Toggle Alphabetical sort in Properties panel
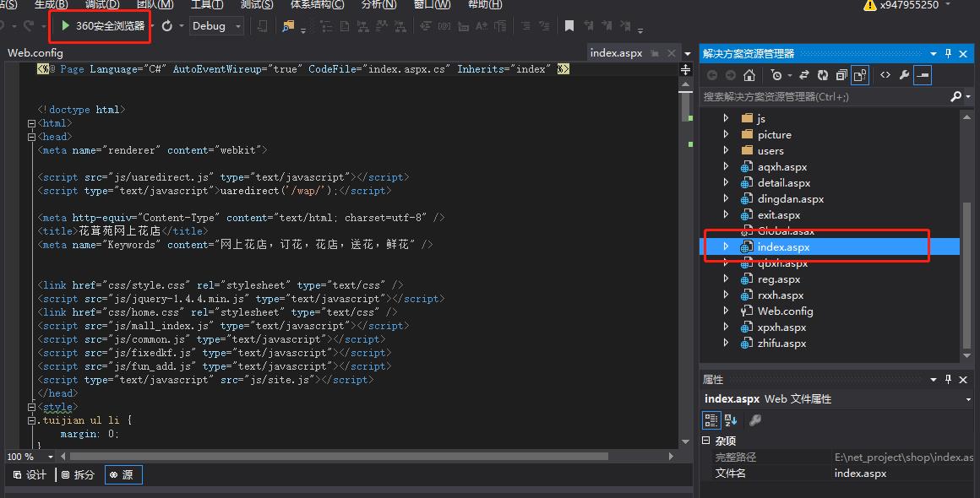 (x=731, y=420)
